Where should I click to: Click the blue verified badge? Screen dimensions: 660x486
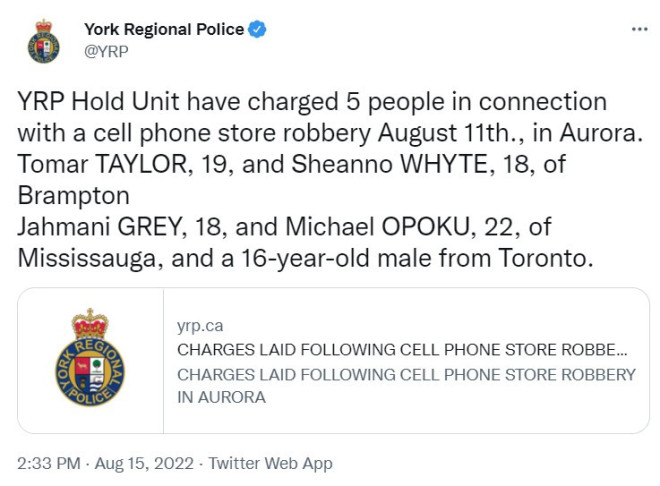click(x=257, y=29)
